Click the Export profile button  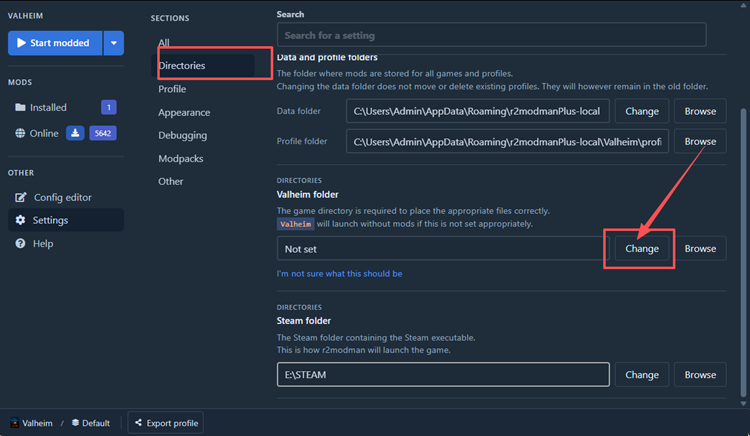click(x=165, y=423)
